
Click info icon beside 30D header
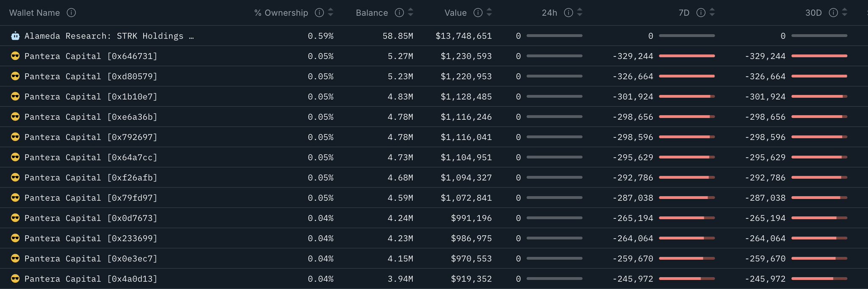click(x=833, y=13)
